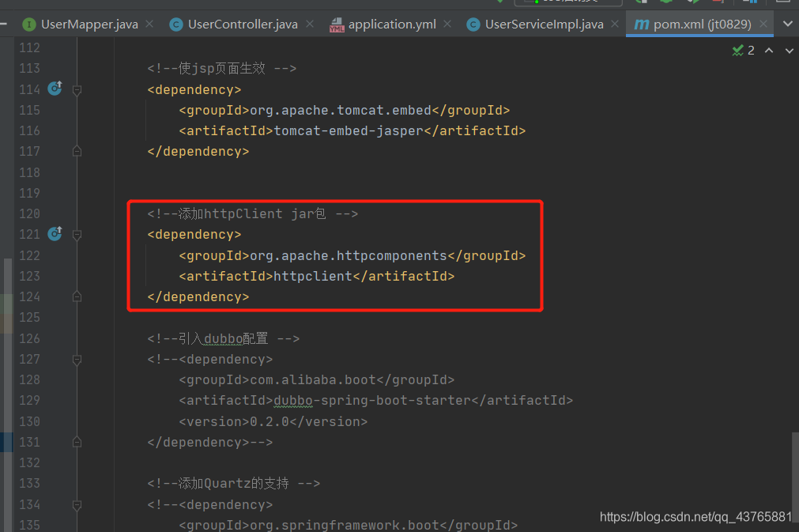
Task: Collapse the commented Quartz block at line 134
Action: click(x=77, y=505)
